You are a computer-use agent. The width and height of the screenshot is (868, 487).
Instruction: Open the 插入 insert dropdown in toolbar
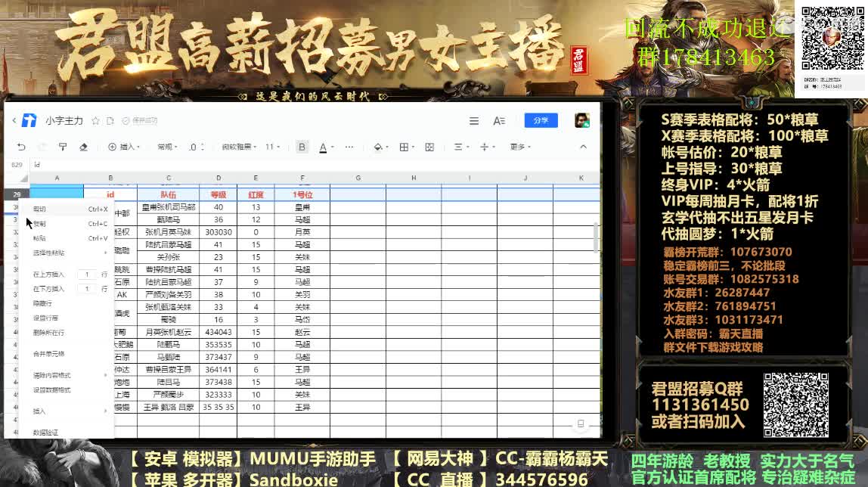[124, 147]
